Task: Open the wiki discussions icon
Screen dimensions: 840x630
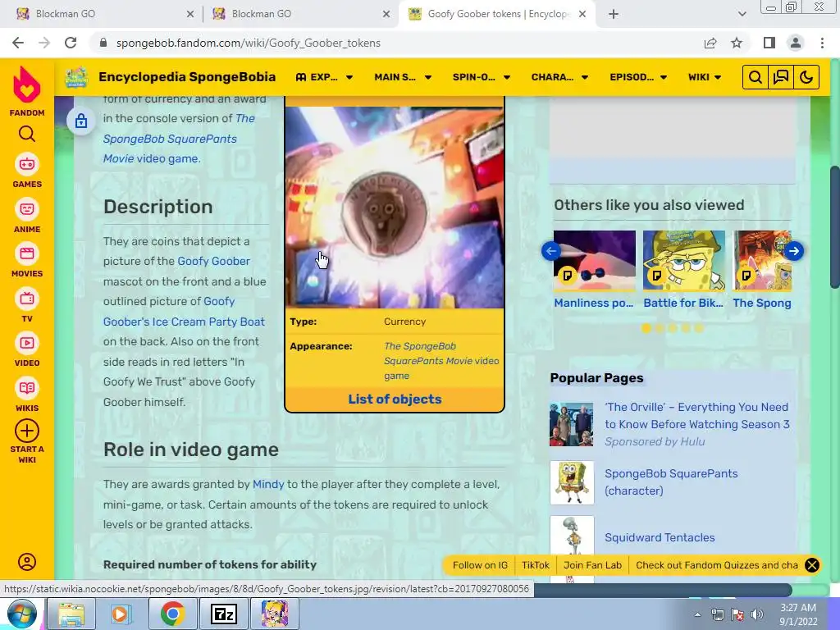Action: coord(781,77)
